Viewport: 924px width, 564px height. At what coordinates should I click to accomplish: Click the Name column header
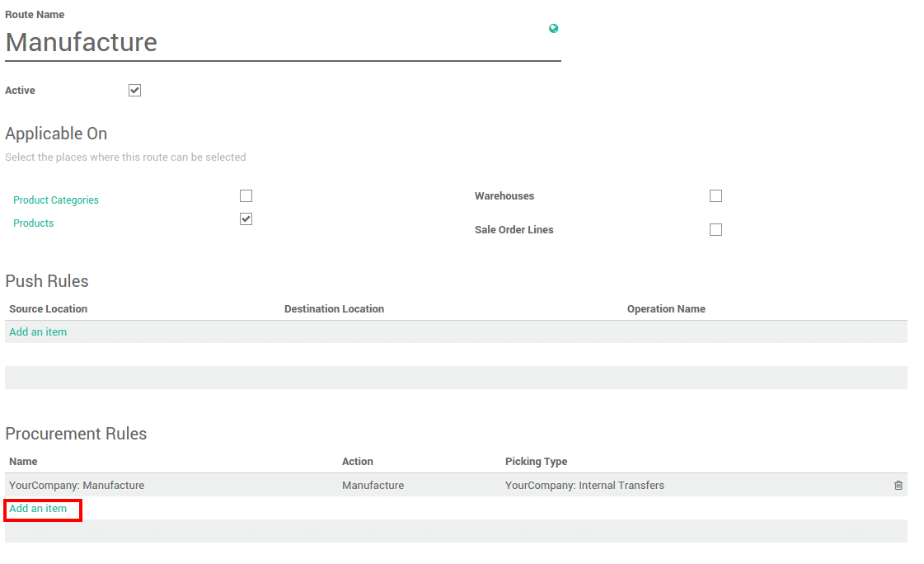tap(23, 461)
